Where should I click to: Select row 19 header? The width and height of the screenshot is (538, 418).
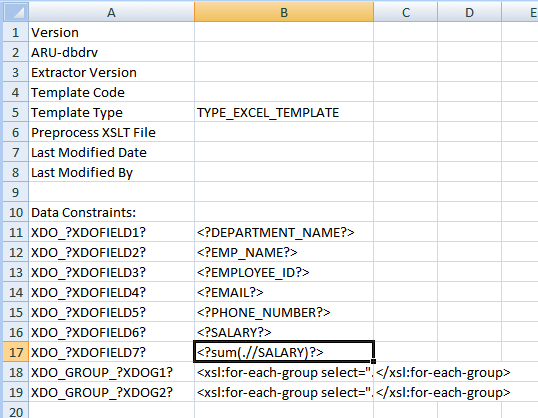(x=16, y=392)
